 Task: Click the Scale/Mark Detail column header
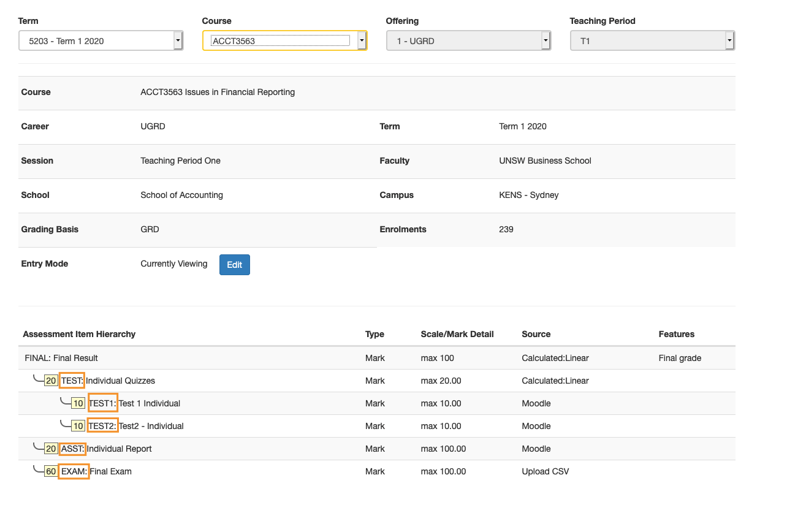click(457, 334)
